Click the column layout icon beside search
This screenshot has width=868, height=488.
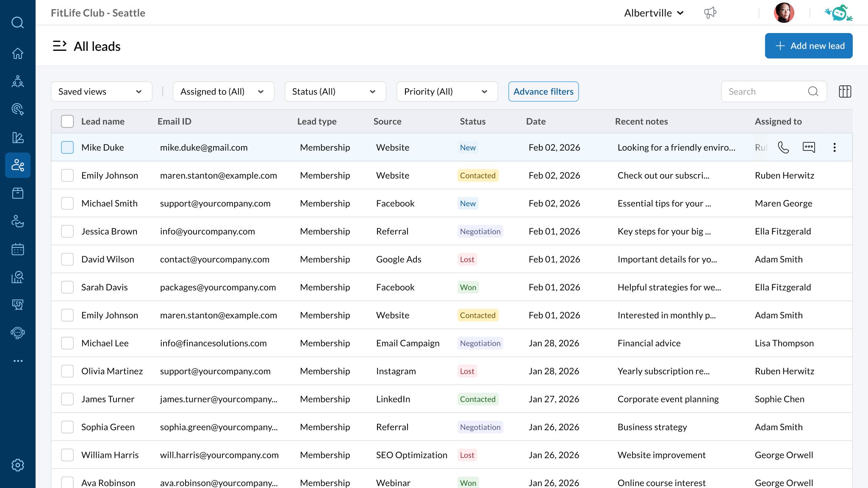845,91
